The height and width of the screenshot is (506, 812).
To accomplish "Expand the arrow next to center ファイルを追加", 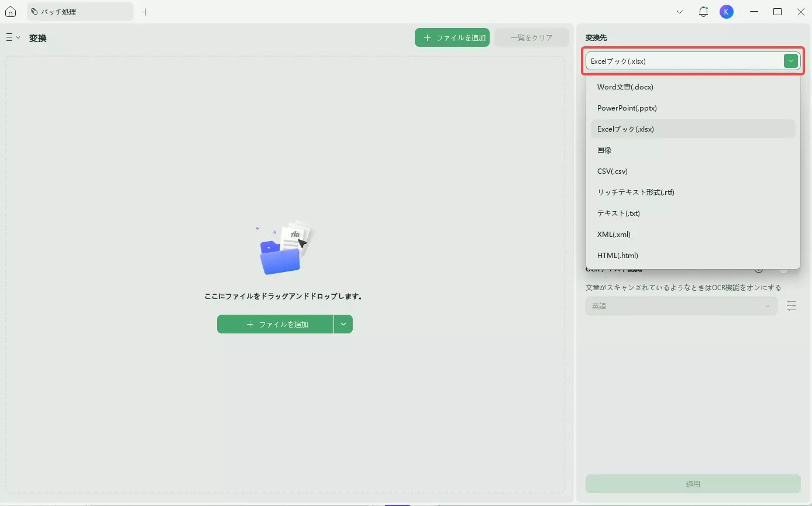I will point(343,324).
